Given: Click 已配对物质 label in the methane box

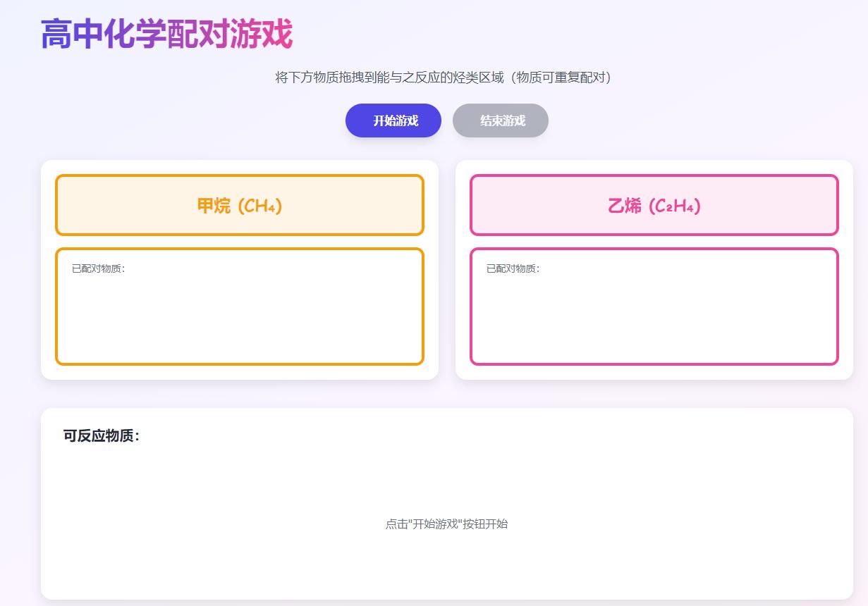Looking at the screenshot, I should (98, 268).
